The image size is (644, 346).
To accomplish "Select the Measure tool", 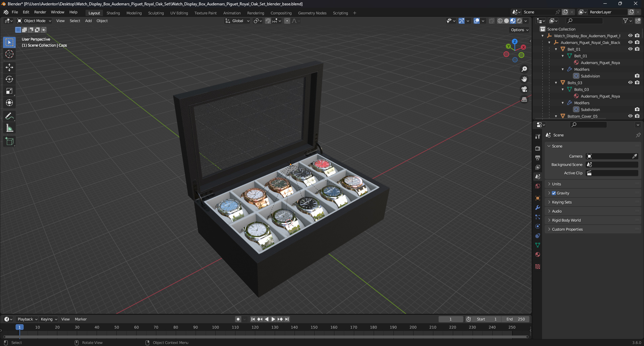I will coord(9,128).
